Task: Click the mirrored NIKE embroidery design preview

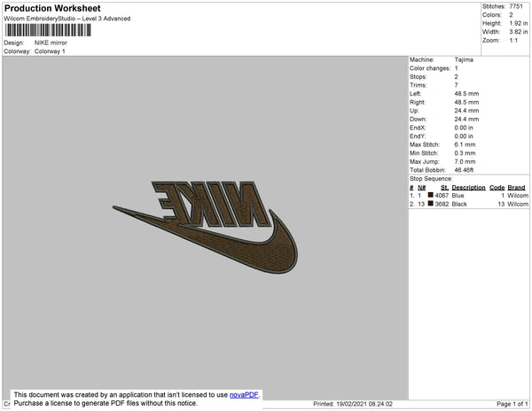Action: tap(206, 228)
